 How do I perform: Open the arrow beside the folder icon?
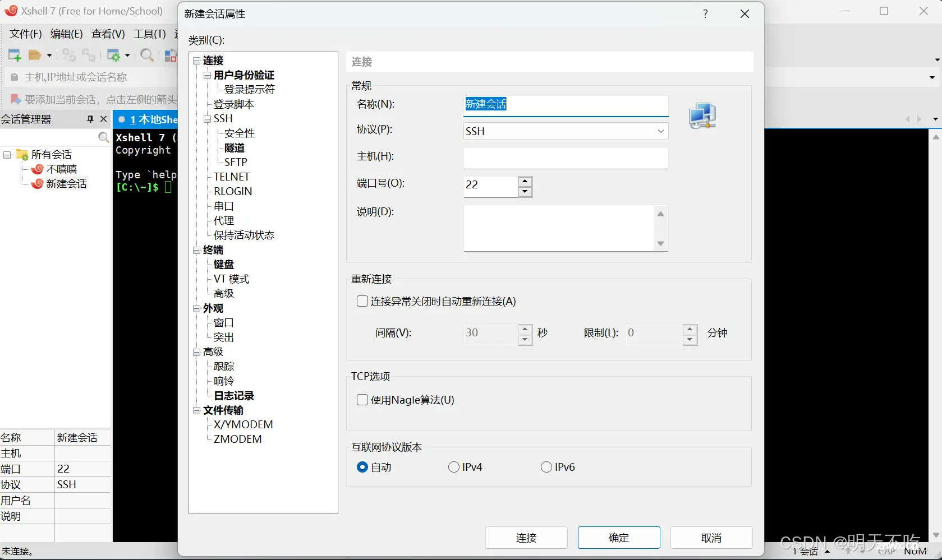(49, 55)
